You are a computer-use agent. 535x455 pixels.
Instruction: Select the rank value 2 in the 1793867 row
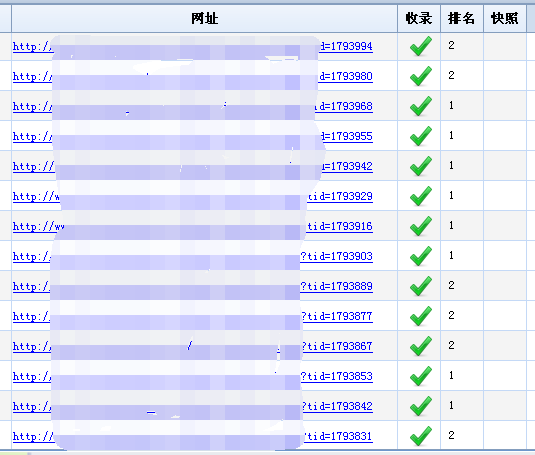[451, 345]
